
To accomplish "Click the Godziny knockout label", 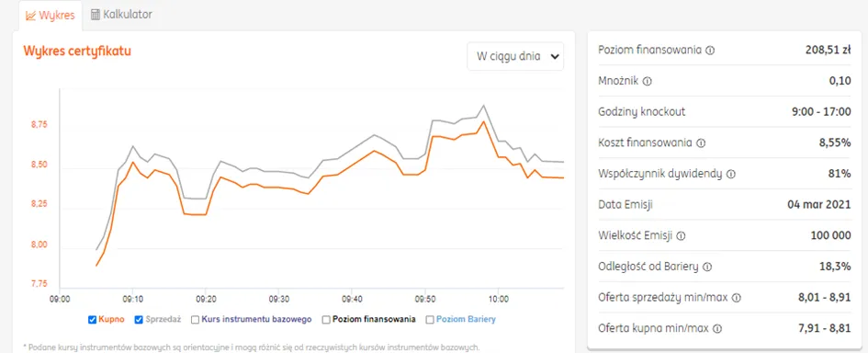I will pos(642,112).
